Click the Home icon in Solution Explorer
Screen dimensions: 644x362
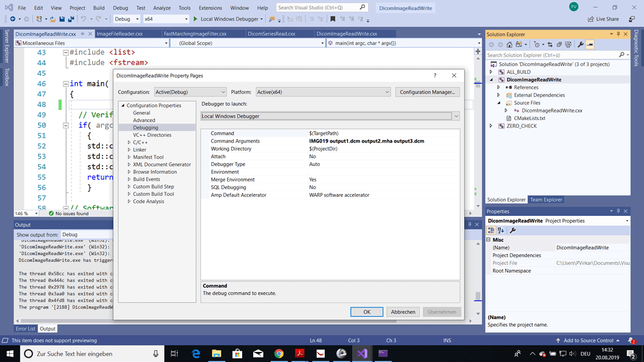point(510,44)
